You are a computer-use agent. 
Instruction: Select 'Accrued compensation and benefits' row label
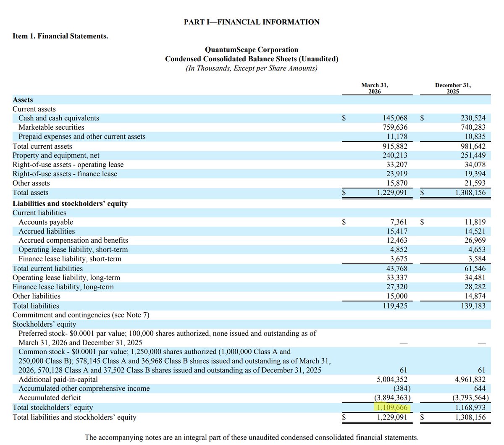coord(73,241)
